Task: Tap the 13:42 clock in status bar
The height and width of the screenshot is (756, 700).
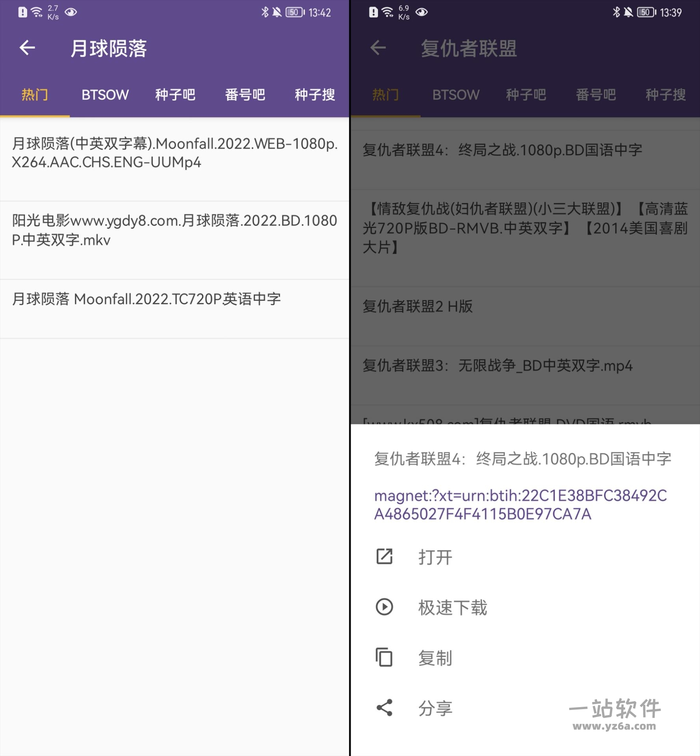Action: [319, 13]
